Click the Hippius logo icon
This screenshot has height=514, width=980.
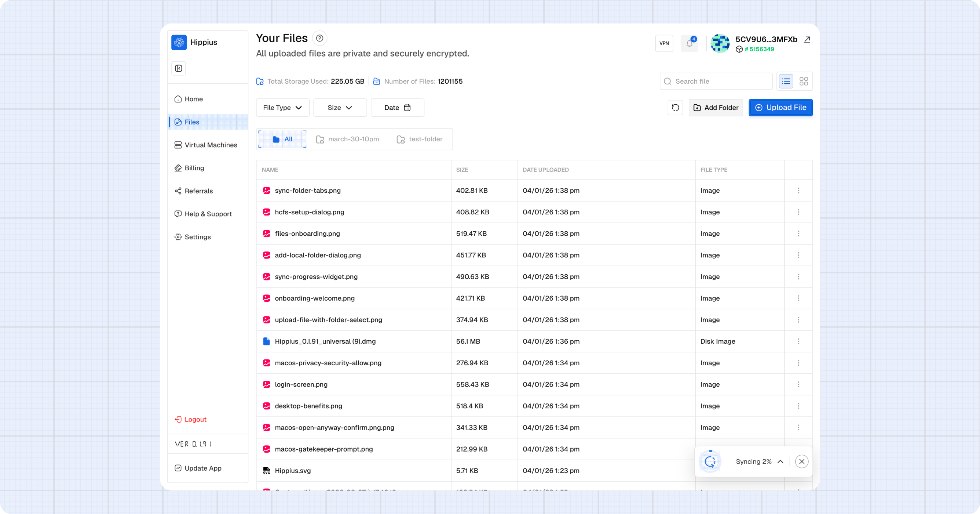click(x=179, y=42)
